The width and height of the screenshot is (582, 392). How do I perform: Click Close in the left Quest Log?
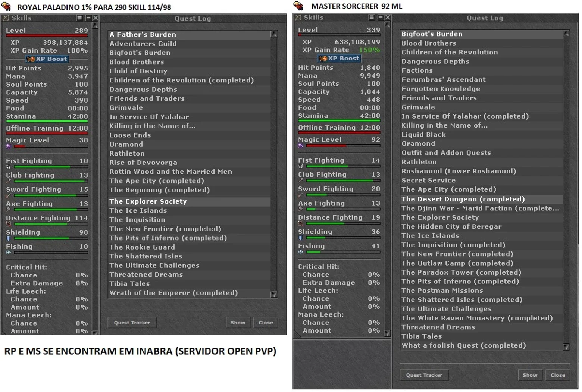pyautogui.click(x=266, y=323)
